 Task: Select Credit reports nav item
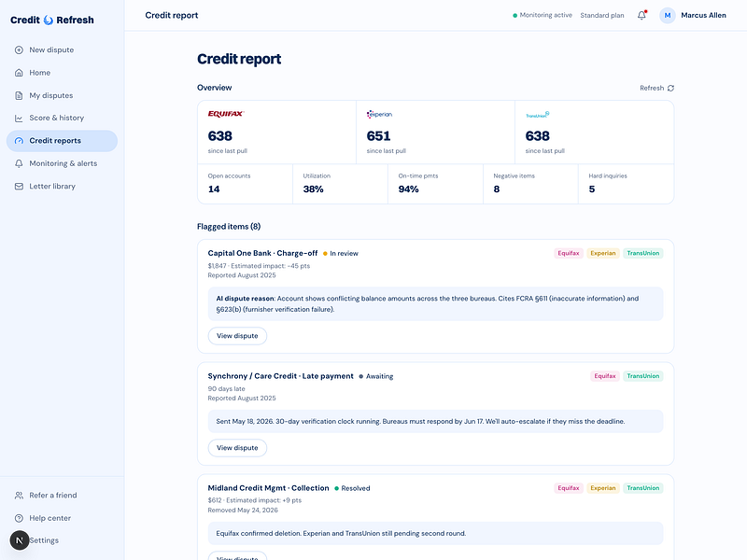click(62, 141)
